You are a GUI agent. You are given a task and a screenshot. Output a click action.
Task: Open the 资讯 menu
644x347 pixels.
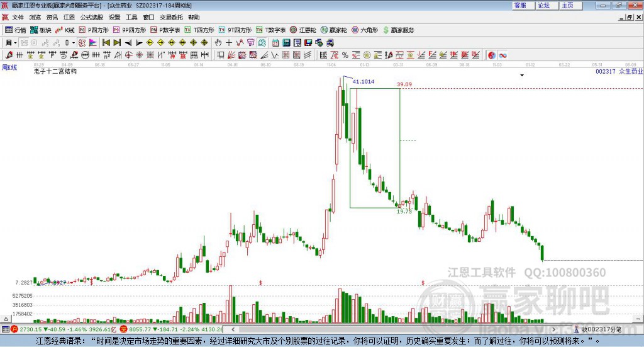tap(52, 17)
